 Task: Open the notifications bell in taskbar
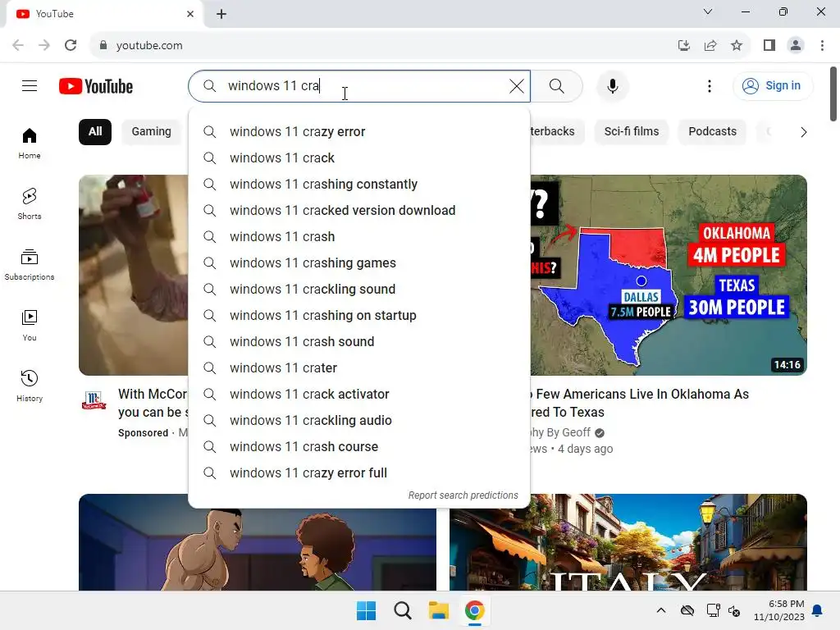tap(818, 610)
